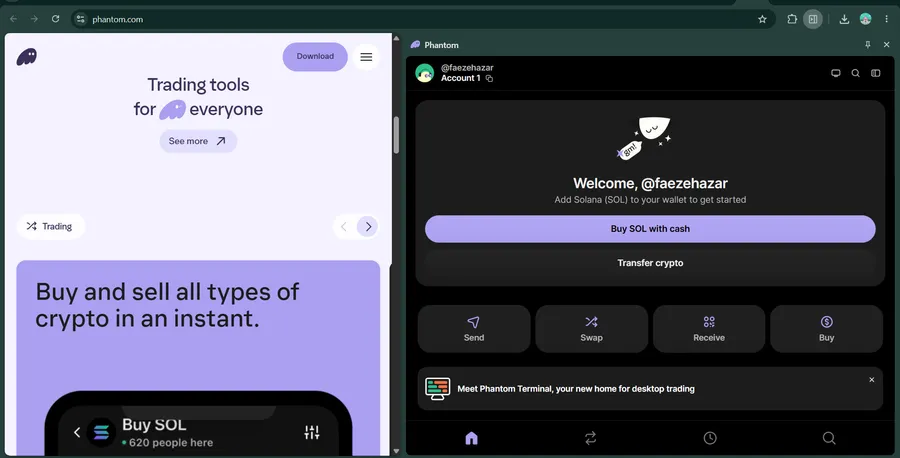900x458 pixels.
Task: Select the Home tab in Phantom
Action: pyautogui.click(x=471, y=438)
